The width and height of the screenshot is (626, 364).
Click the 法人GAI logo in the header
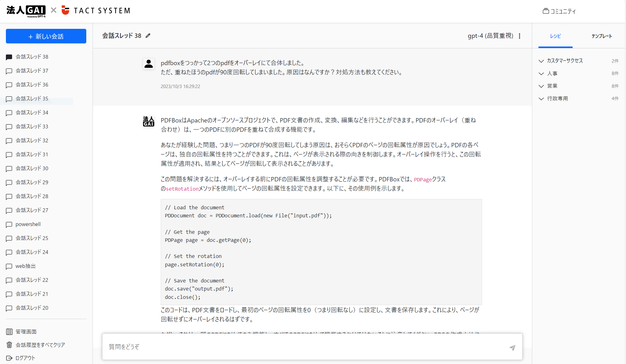point(26,11)
